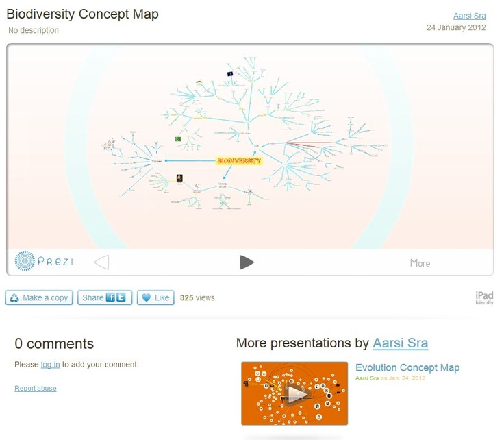Play the Evolution Concept Map thumbnail

(294, 393)
